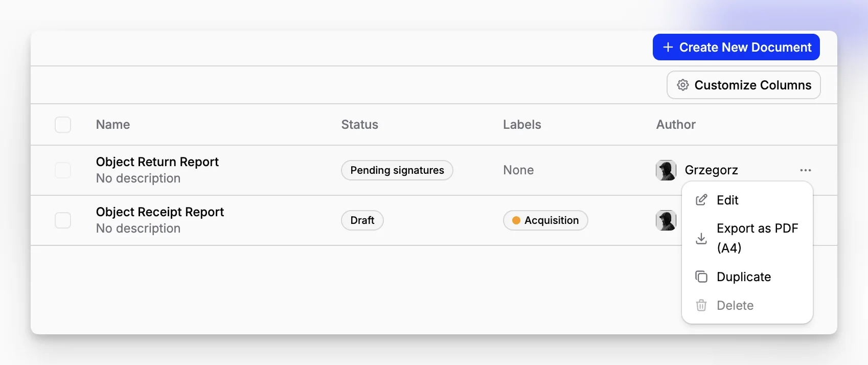Click Grzegorz's avatar in the first row

666,170
